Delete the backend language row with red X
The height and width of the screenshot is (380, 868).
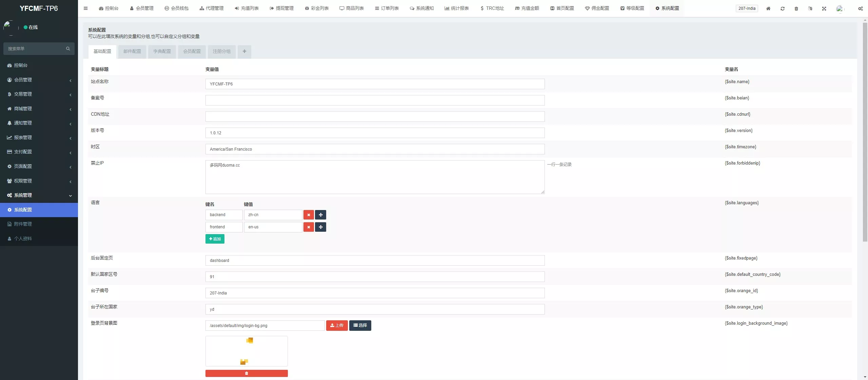(x=309, y=215)
